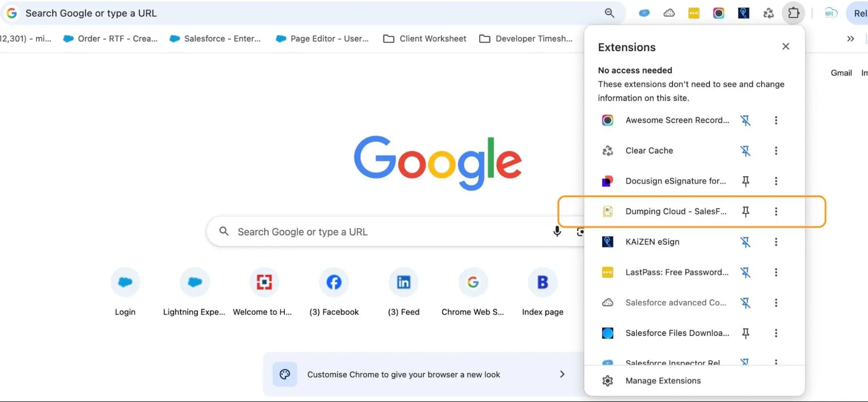Click the zoom magnifier icon in address bar
Screen dimensions: 868x402
coord(609,13)
